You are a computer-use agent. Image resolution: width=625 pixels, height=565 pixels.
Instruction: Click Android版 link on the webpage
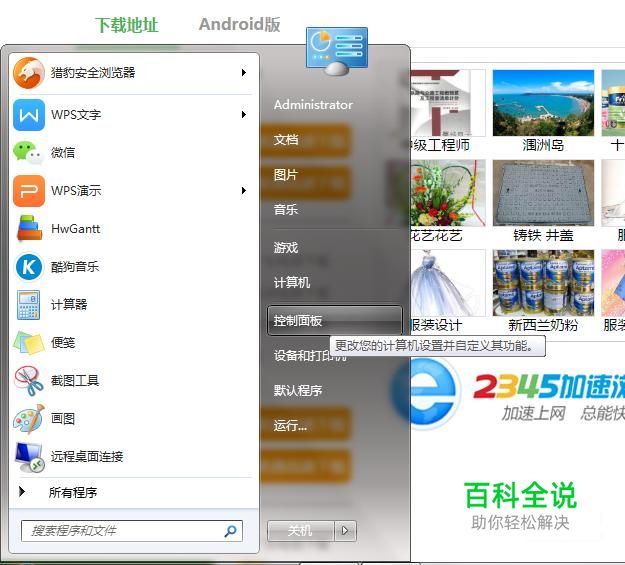240,24
